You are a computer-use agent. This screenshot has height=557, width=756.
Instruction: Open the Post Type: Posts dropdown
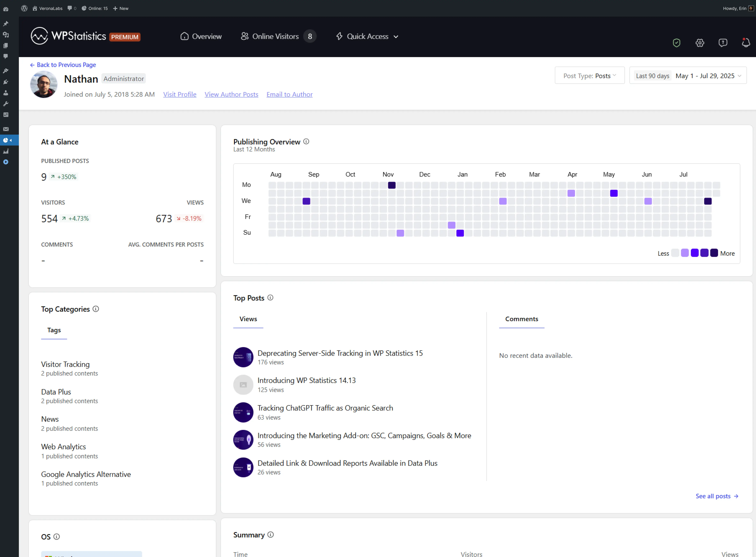(589, 76)
